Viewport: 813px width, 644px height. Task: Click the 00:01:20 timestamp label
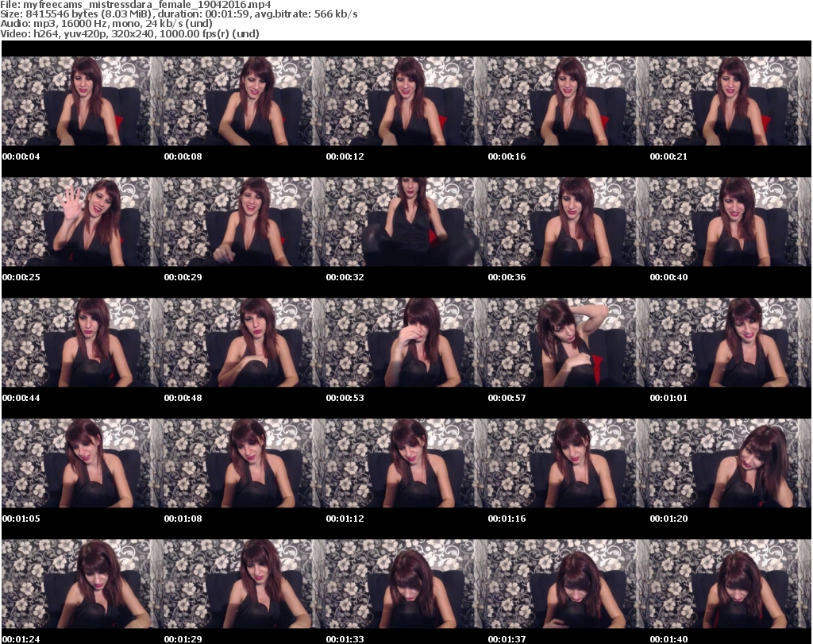pyautogui.click(x=669, y=519)
